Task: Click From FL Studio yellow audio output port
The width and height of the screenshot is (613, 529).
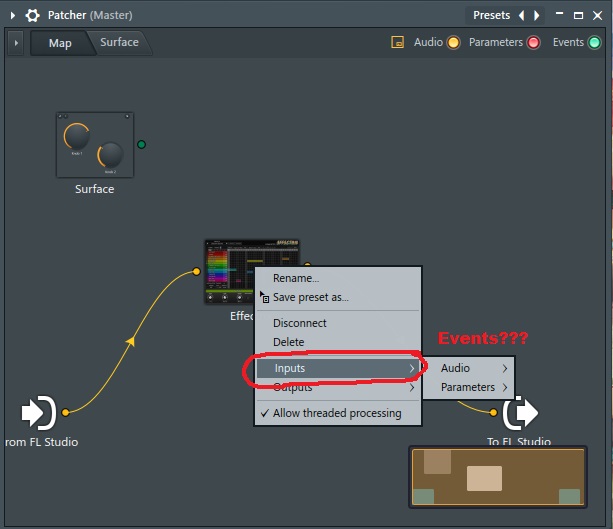Action: pyautogui.click(x=66, y=412)
